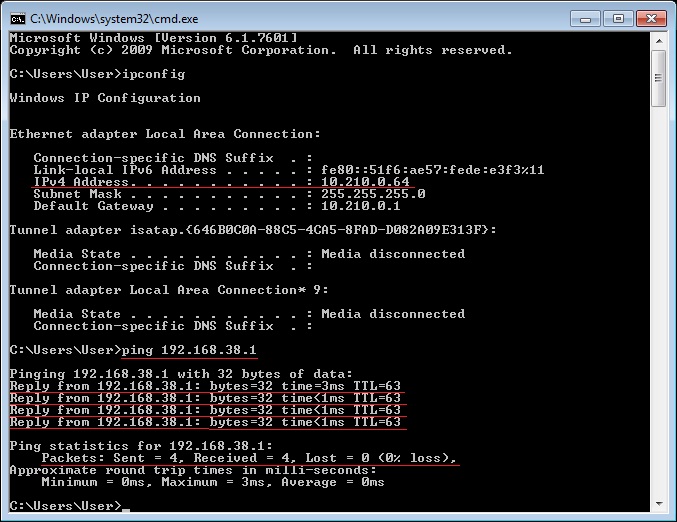Click the Link-local IPv6 address value

click(432, 170)
